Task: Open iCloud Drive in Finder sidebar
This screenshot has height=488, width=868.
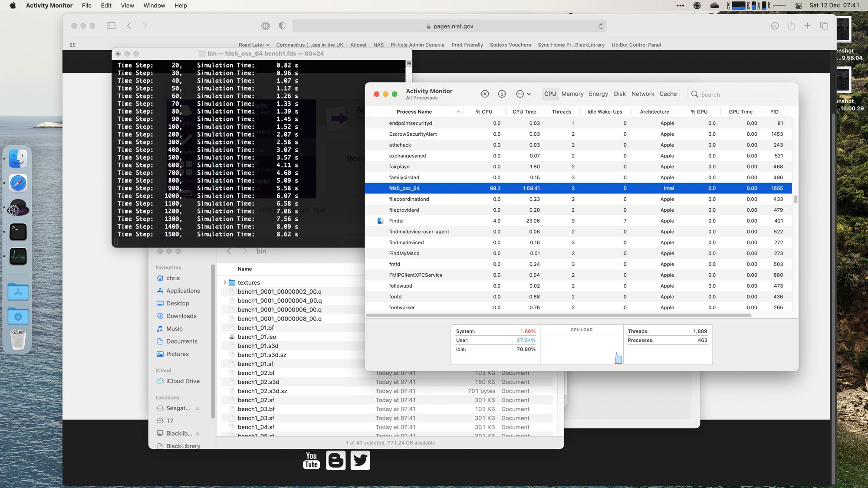Action: 183,381
